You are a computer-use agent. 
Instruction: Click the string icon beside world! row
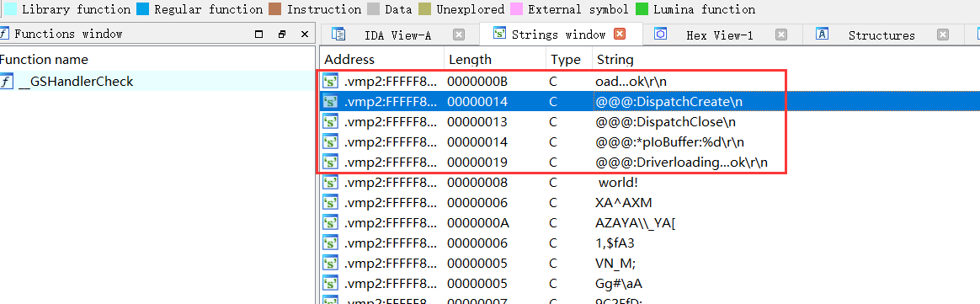pyautogui.click(x=330, y=182)
